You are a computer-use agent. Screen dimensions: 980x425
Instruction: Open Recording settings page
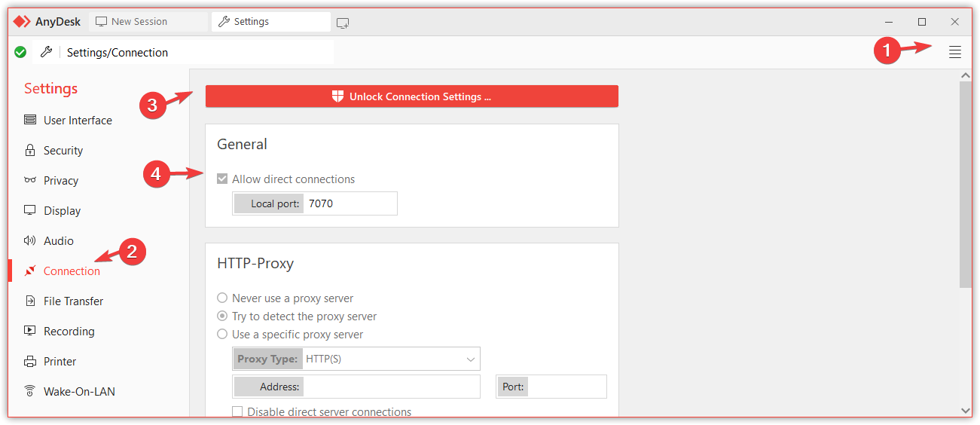pyautogui.click(x=69, y=331)
